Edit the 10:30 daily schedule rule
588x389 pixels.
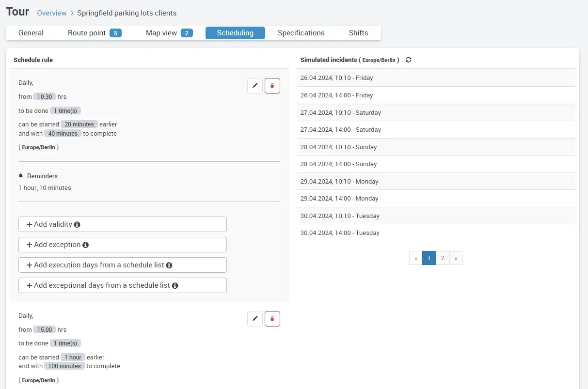pyautogui.click(x=255, y=86)
